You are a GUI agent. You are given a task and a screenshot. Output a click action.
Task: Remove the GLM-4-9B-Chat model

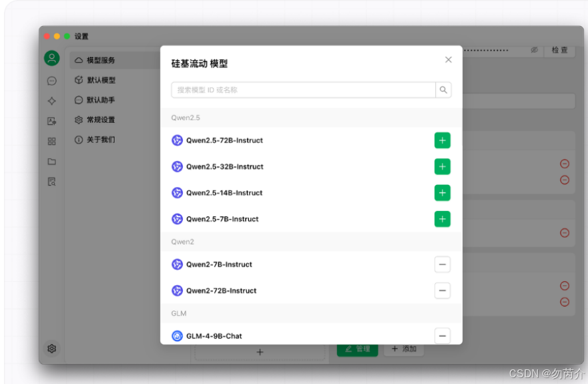[x=442, y=336]
